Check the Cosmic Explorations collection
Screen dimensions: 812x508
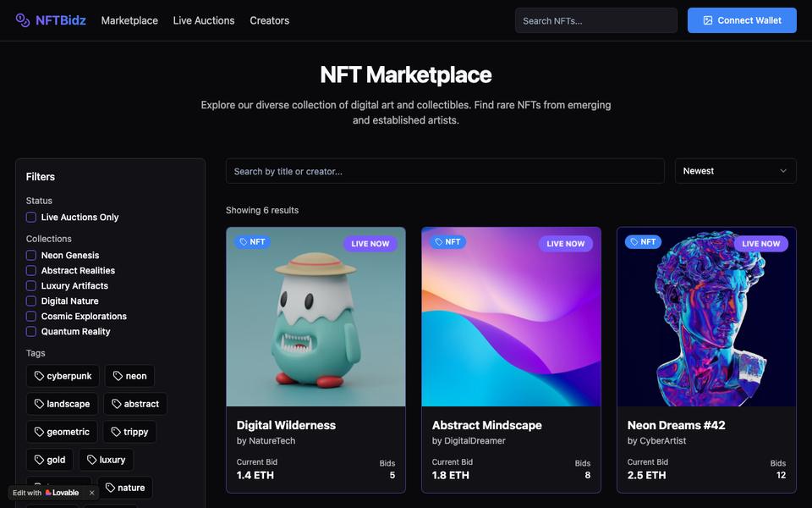31,316
